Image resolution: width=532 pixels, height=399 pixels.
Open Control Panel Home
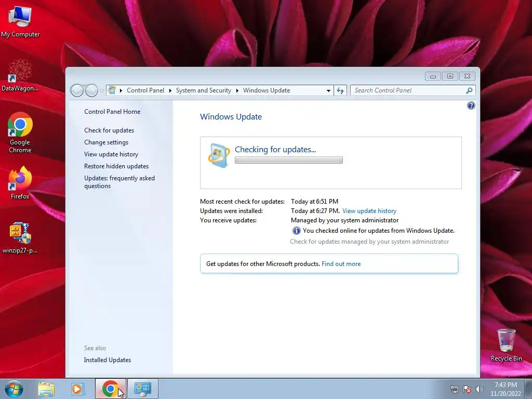click(x=112, y=112)
